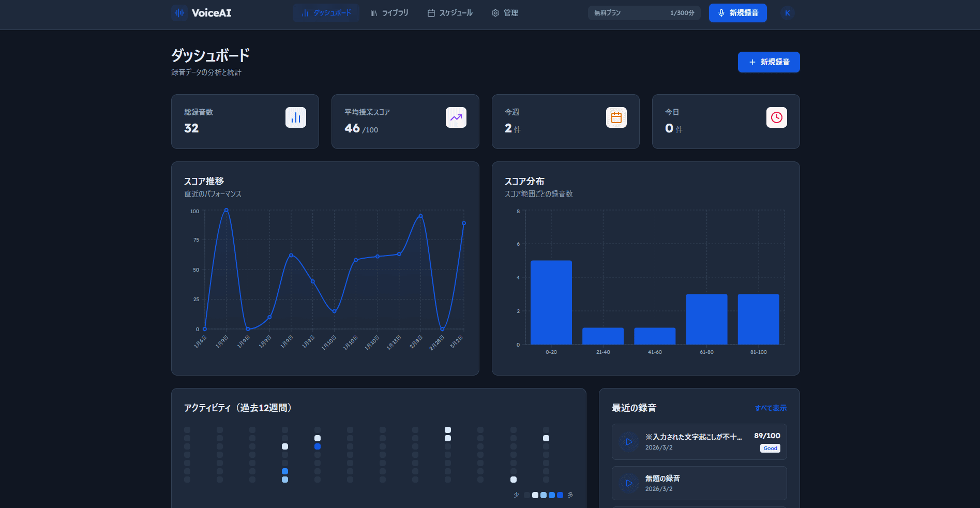Click the gear icon beside 管理
980x508 pixels.
pos(494,13)
